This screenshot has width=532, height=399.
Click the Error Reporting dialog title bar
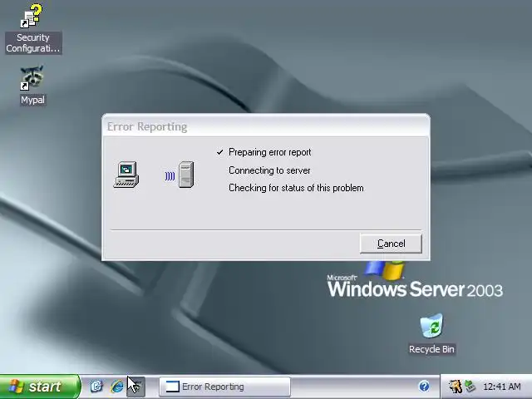point(266,126)
